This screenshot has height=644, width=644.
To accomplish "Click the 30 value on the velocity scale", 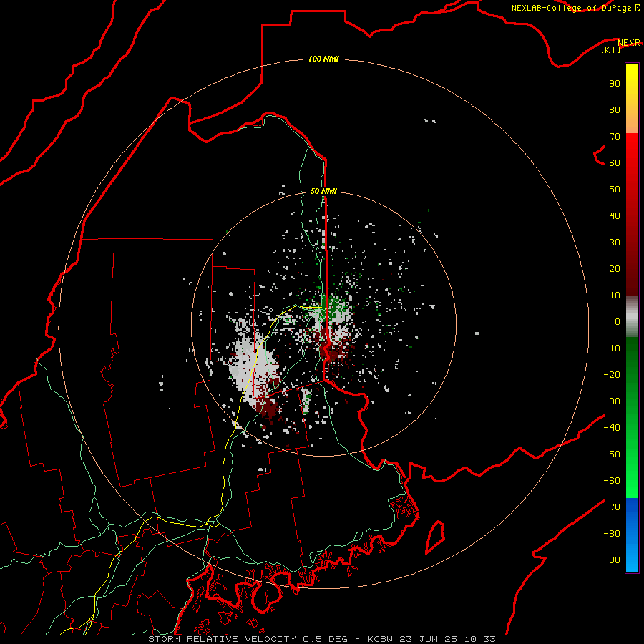I will [615, 243].
